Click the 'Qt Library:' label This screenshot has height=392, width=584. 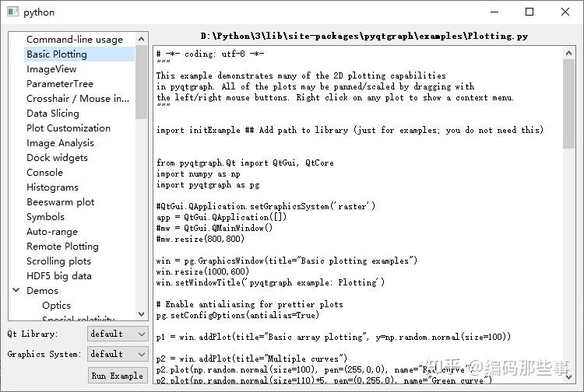[x=33, y=334]
